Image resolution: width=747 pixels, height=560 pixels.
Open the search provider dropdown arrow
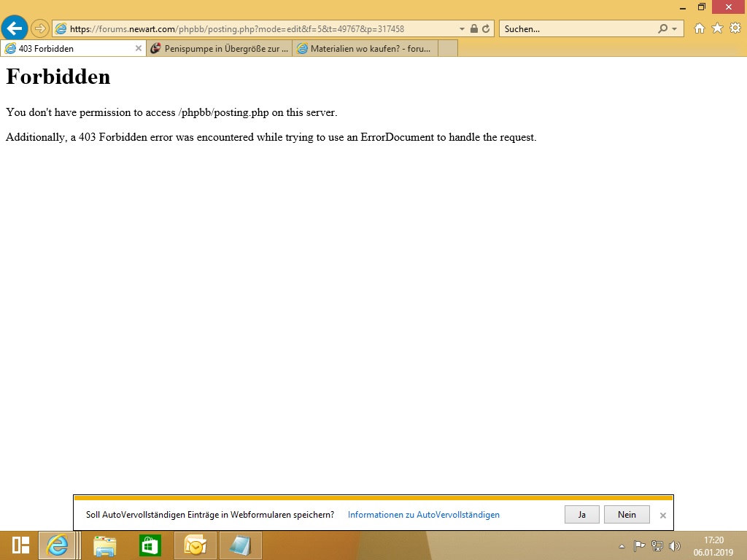click(x=674, y=29)
